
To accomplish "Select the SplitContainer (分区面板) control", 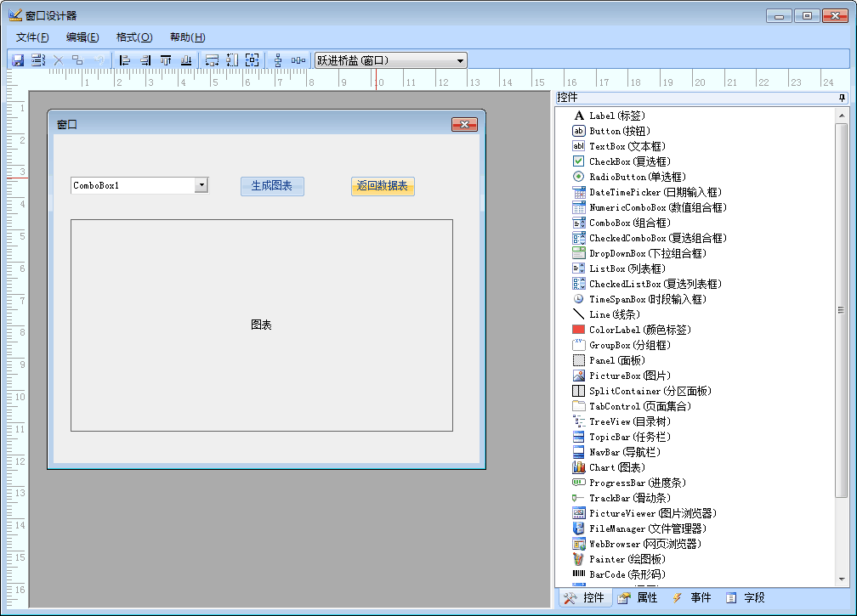I will 642,391.
